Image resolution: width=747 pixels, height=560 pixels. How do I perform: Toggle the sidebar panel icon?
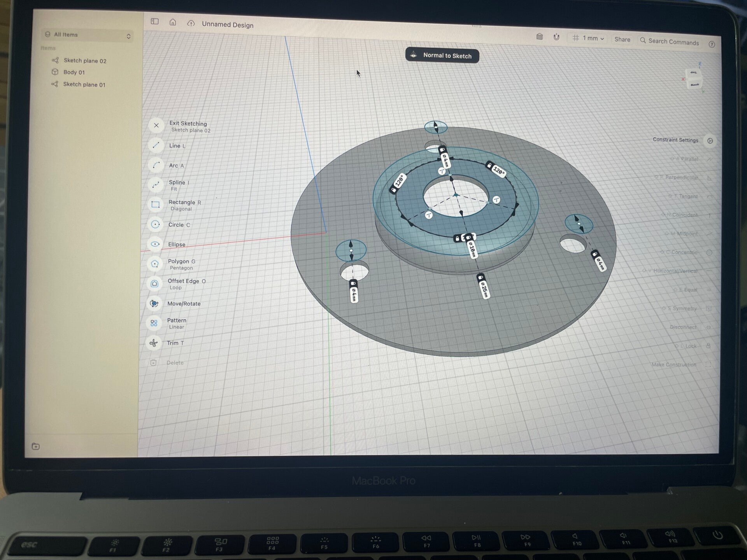[155, 21]
